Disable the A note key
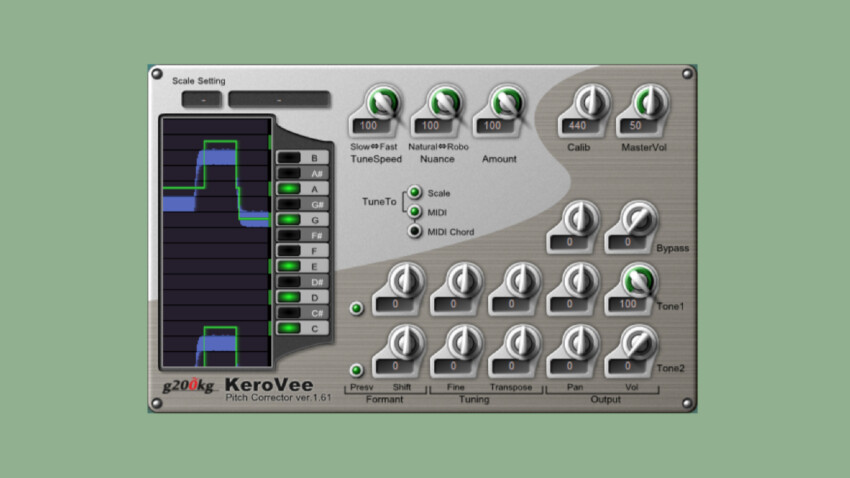850x478 pixels. point(289,188)
